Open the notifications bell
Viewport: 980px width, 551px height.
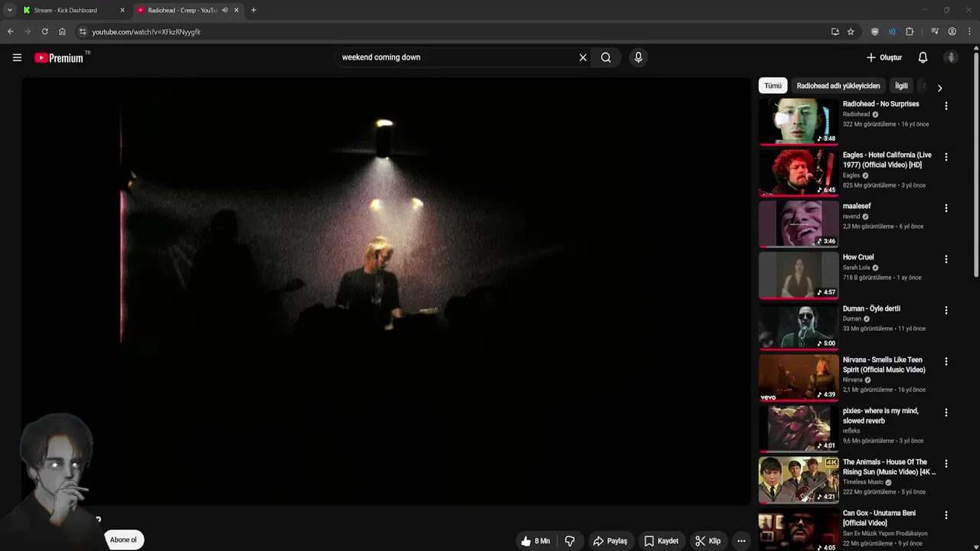pyautogui.click(x=923, y=57)
